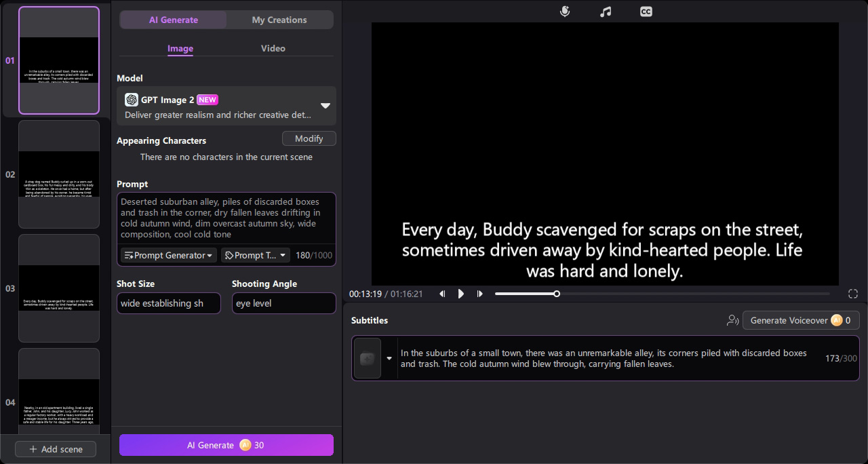
Task: Select scene 03 thumbnail
Action: (x=59, y=288)
